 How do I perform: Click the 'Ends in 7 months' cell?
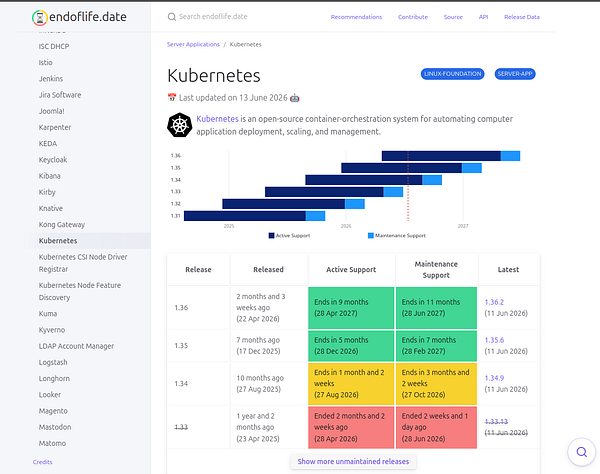(436, 345)
